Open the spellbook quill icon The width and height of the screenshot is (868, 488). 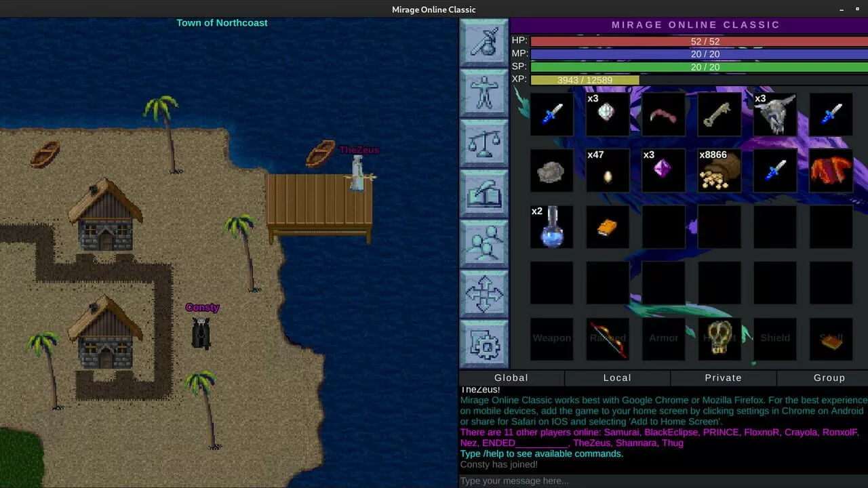[x=484, y=193]
